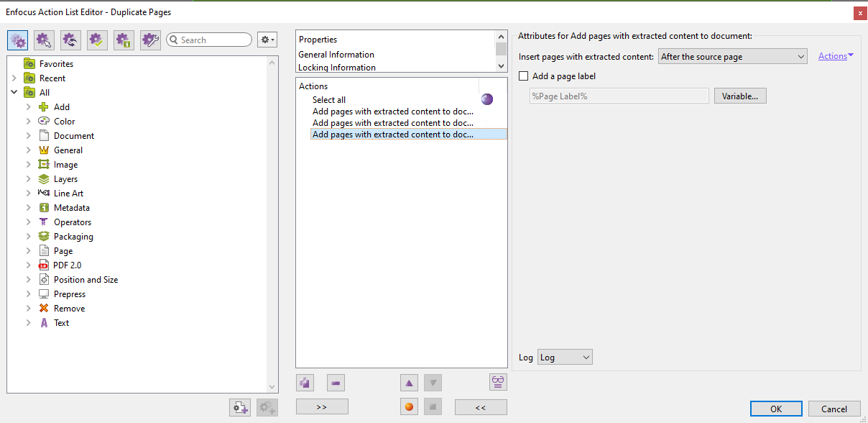The width and height of the screenshot is (868, 423).
Task: Enable the Add a page label checkbox
Action: [x=524, y=76]
